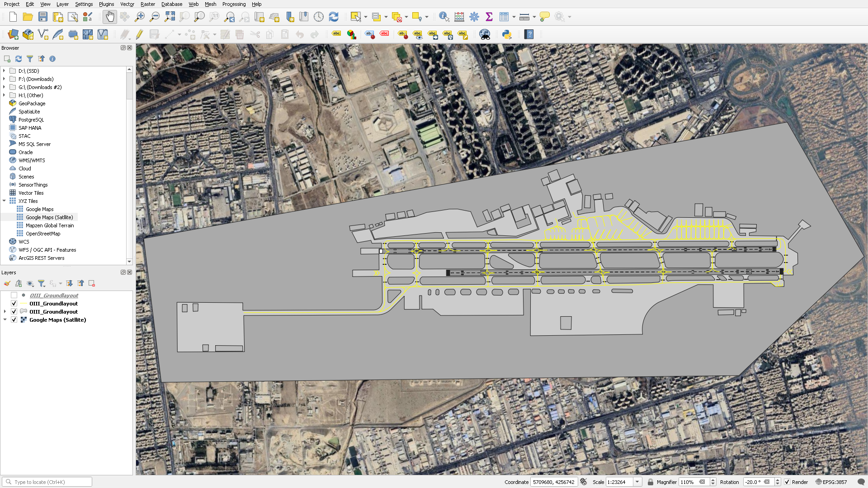This screenshot has height=488, width=868.
Task: Open the Data Source Manager icon
Action: [x=13, y=34]
